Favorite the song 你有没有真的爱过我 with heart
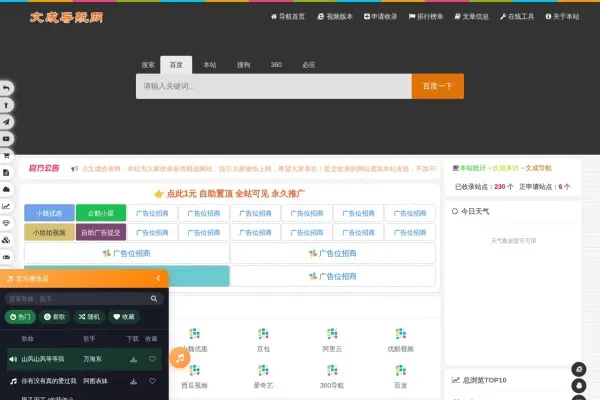 pyautogui.click(x=152, y=381)
